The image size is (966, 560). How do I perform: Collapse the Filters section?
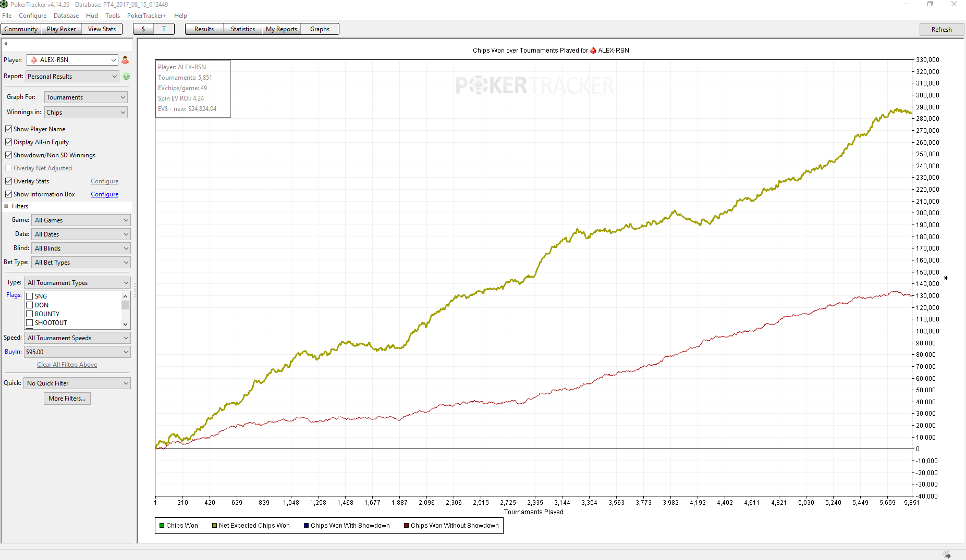coord(6,206)
